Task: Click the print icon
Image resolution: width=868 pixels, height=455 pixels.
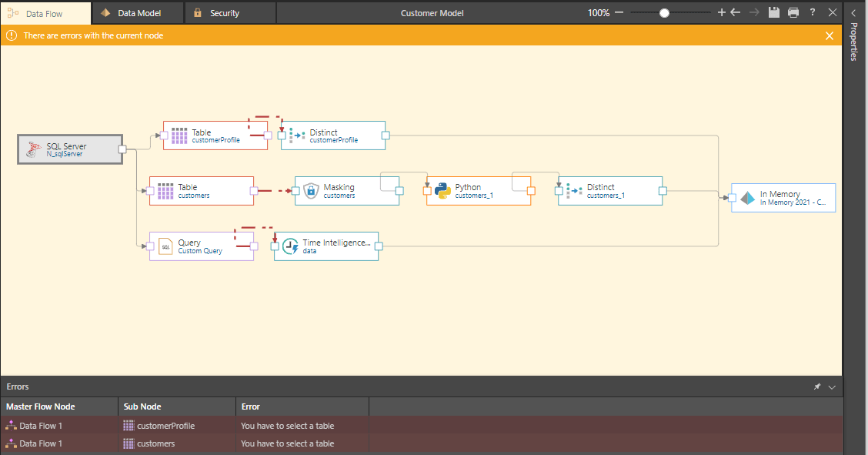Action: 793,12
